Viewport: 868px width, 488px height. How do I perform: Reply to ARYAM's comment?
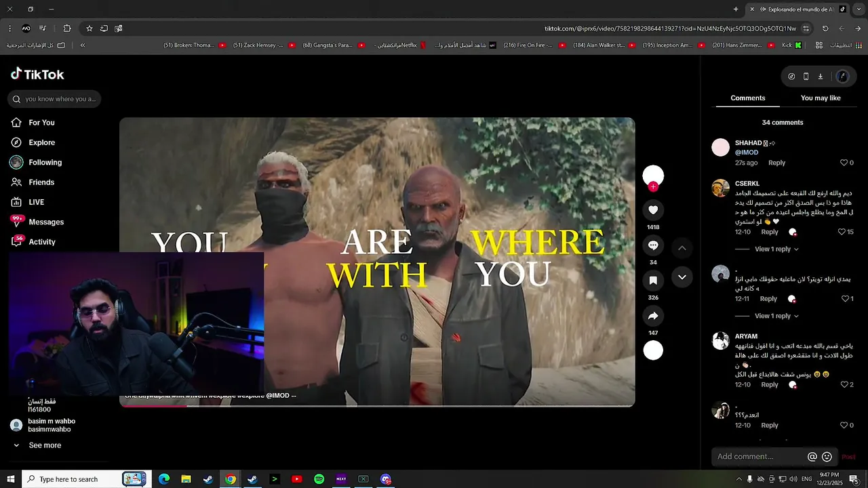[x=770, y=384]
